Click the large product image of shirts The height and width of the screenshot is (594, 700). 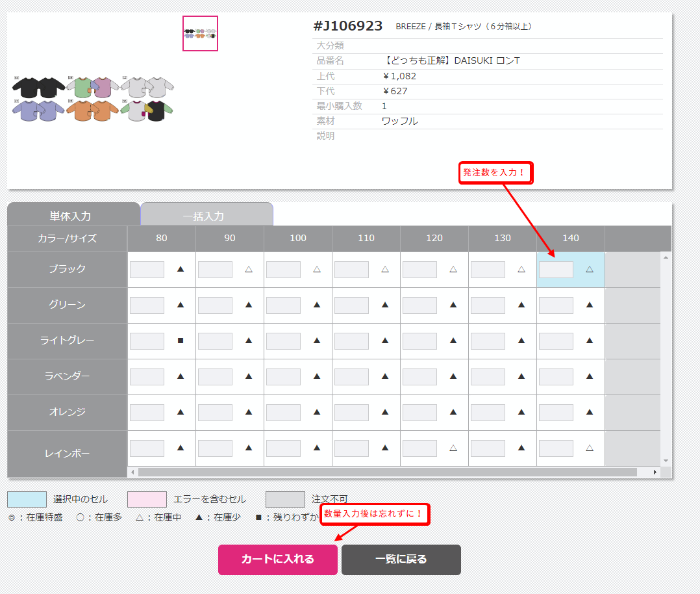(x=93, y=99)
